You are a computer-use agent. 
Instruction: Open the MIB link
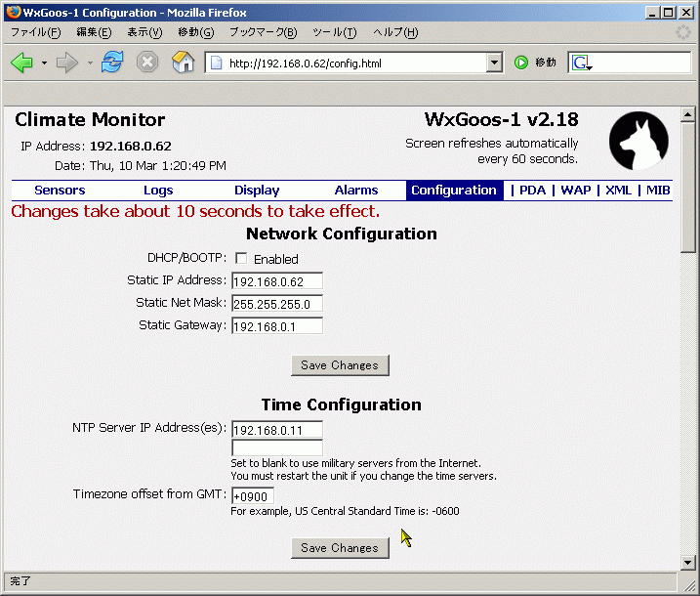tap(658, 191)
